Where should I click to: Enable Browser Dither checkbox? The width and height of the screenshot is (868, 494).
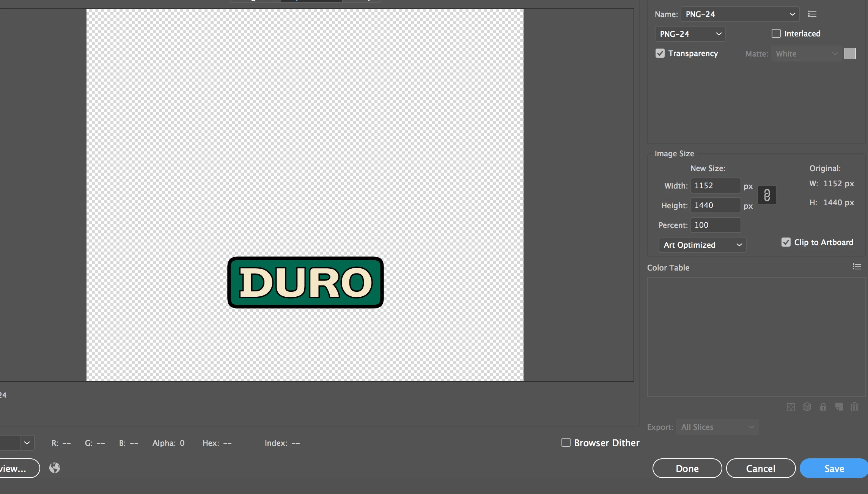566,442
